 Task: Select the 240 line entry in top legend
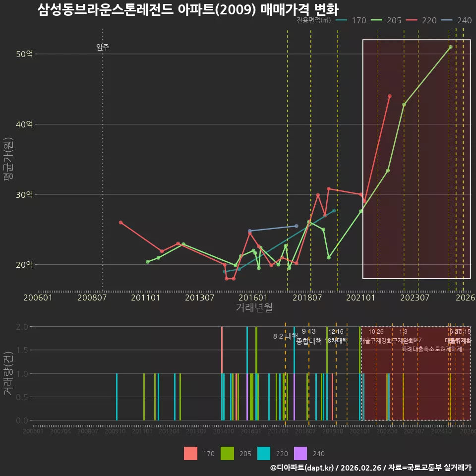click(457, 20)
